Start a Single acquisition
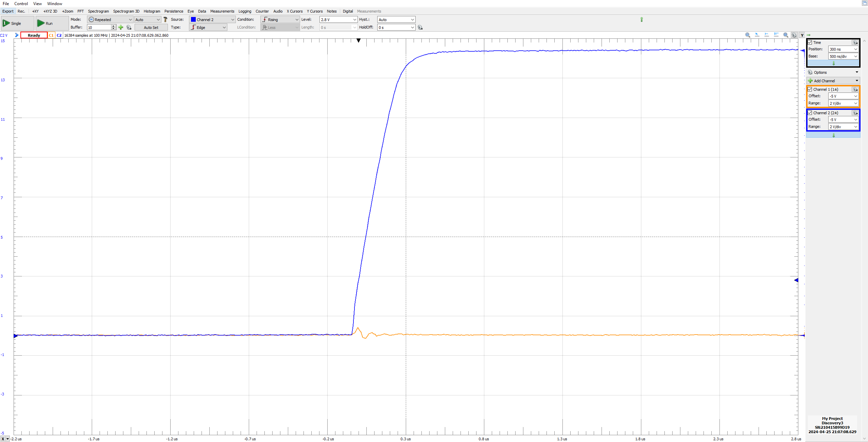The width and height of the screenshot is (868, 442). pos(17,23)
